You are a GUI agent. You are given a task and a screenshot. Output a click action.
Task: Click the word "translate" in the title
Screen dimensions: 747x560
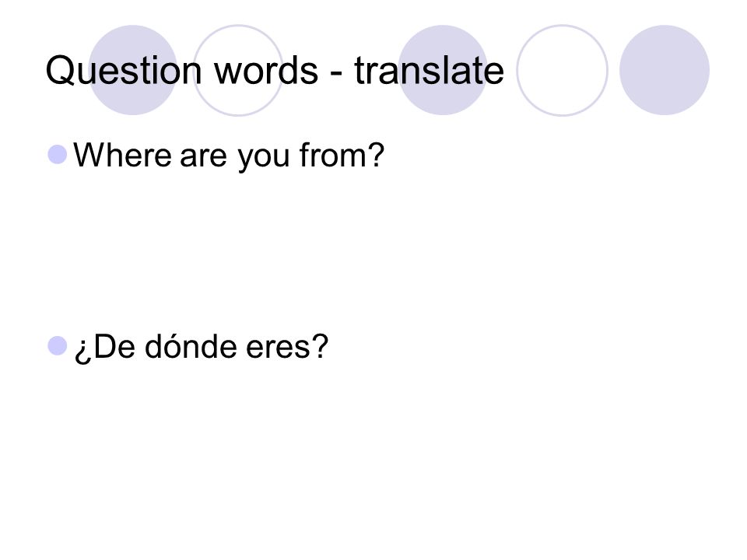click(x=429, y=71)
